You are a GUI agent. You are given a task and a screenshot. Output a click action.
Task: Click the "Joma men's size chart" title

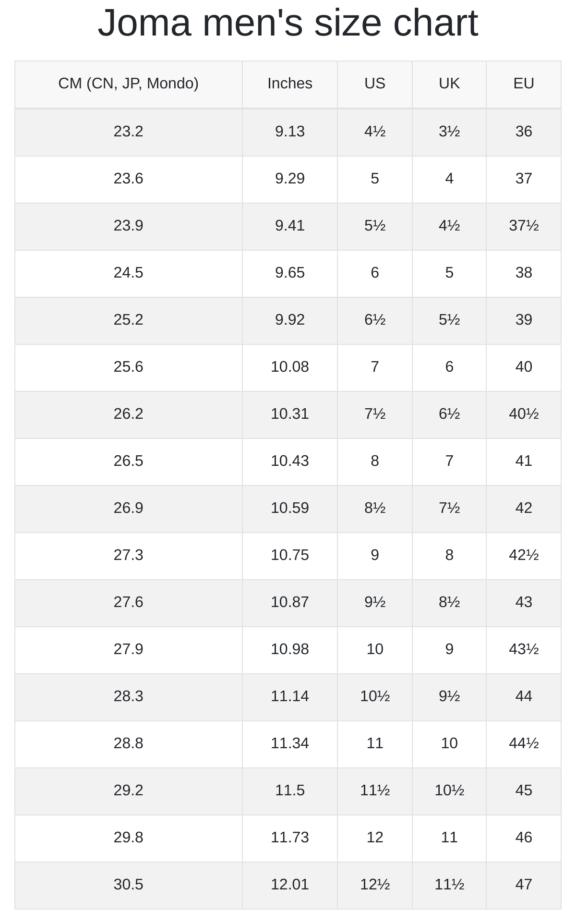(288, 23)
